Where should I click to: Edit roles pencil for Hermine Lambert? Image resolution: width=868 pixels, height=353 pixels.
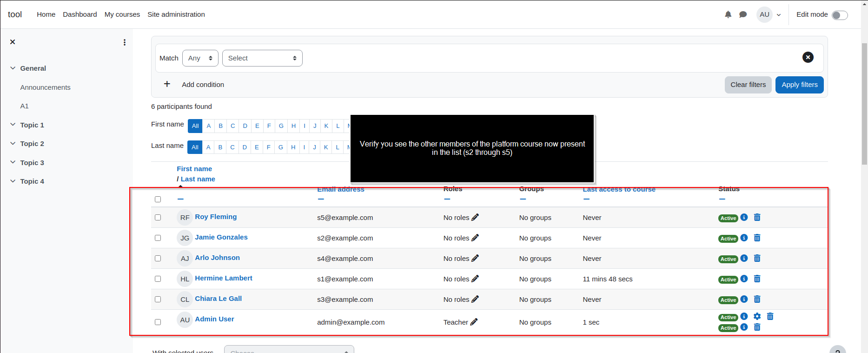coord(475,279)
